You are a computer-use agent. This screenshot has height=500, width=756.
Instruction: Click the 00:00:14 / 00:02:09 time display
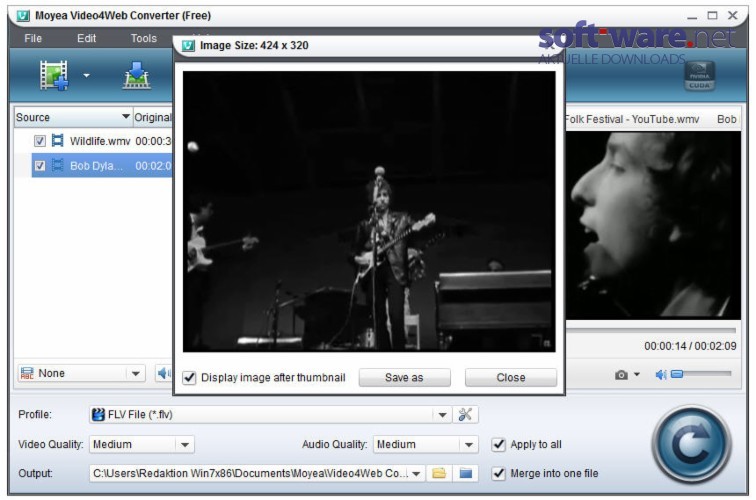(x=690, y=346)
